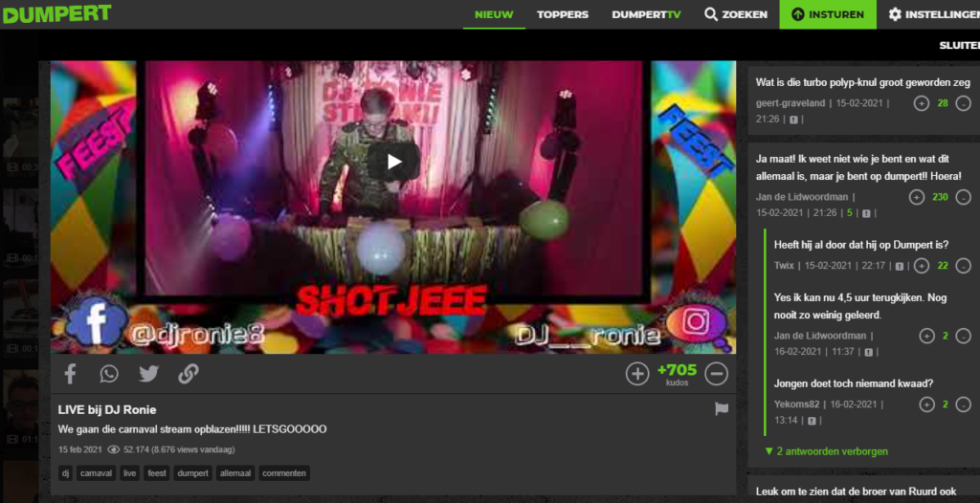Open INSTELLINGEN settings

[x=934, y=14]
